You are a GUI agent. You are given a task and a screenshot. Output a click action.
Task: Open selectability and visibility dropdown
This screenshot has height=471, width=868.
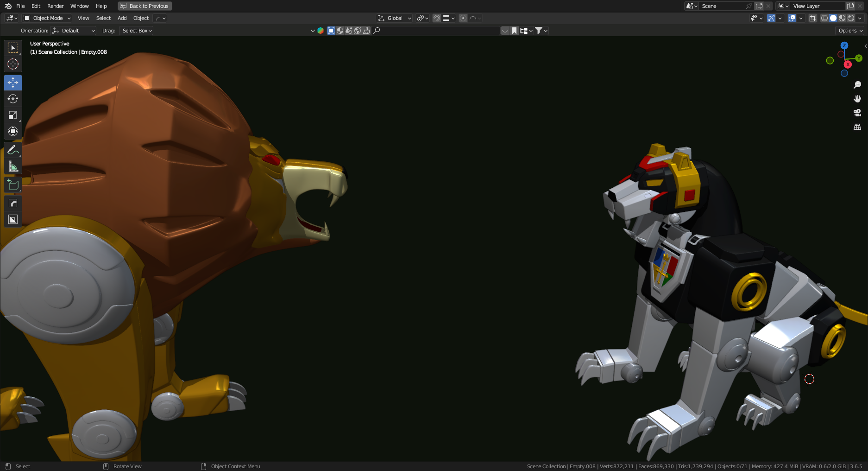756,18
